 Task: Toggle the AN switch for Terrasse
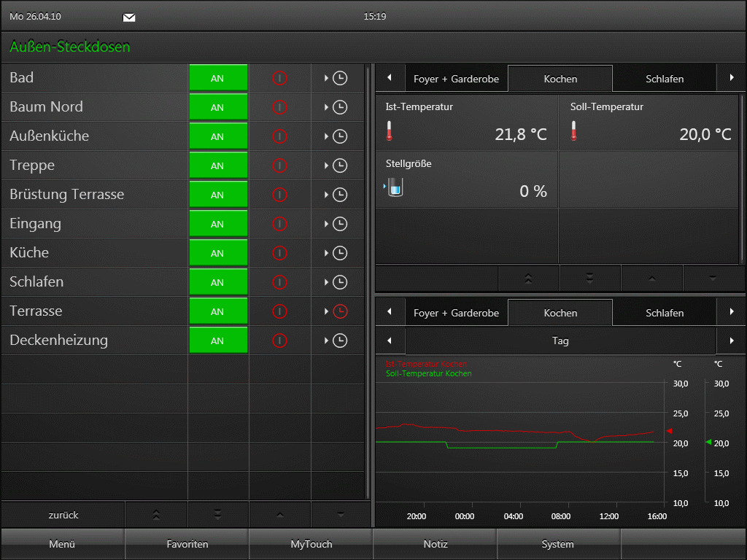(x=218, y=311)
